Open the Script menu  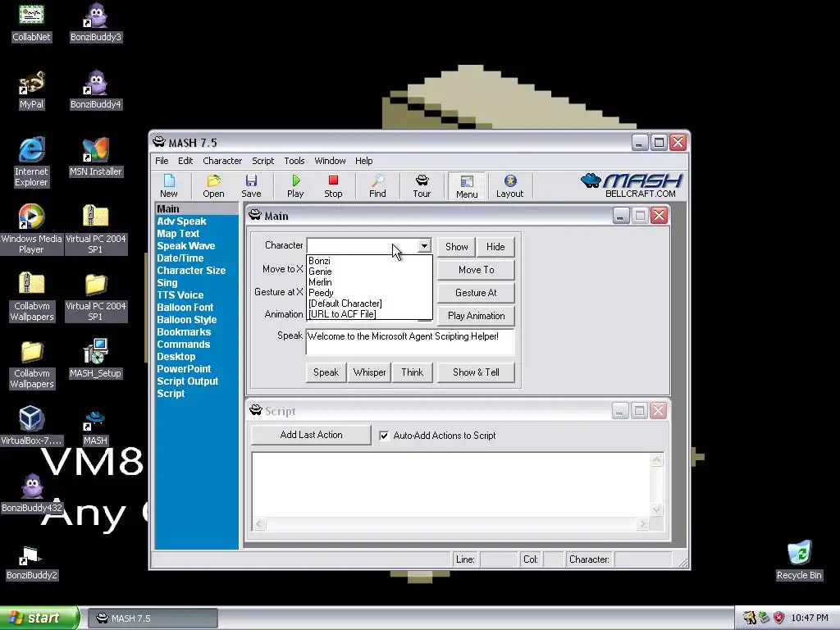[263, 161]
